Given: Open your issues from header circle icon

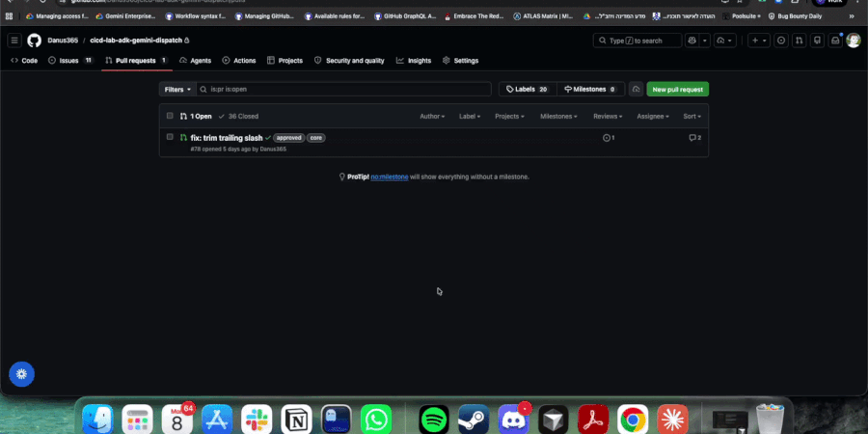Looking at the screenshot, I should [x=781, y=41].
